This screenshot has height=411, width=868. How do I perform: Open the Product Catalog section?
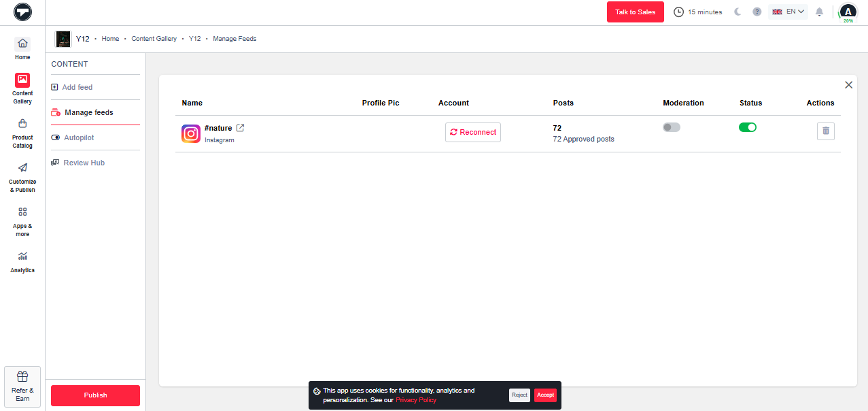click(x=22, y=124)
